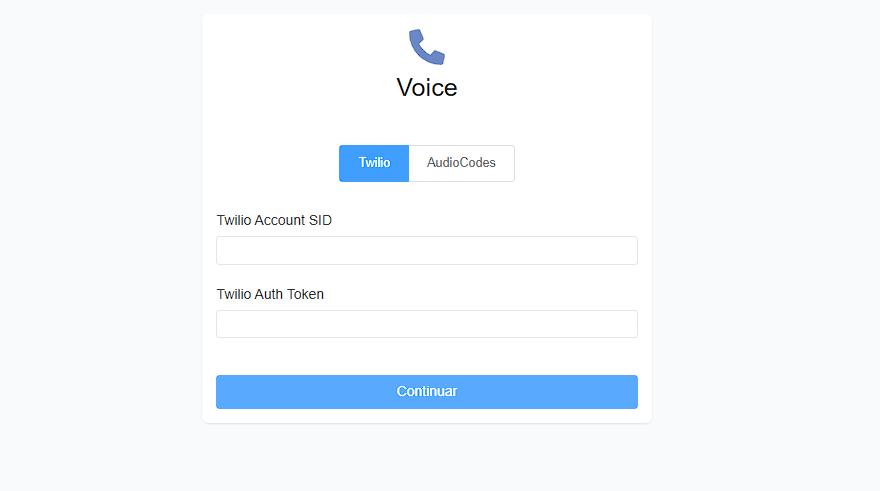Submit the form with the blue Continuar button

pos(427,392)
